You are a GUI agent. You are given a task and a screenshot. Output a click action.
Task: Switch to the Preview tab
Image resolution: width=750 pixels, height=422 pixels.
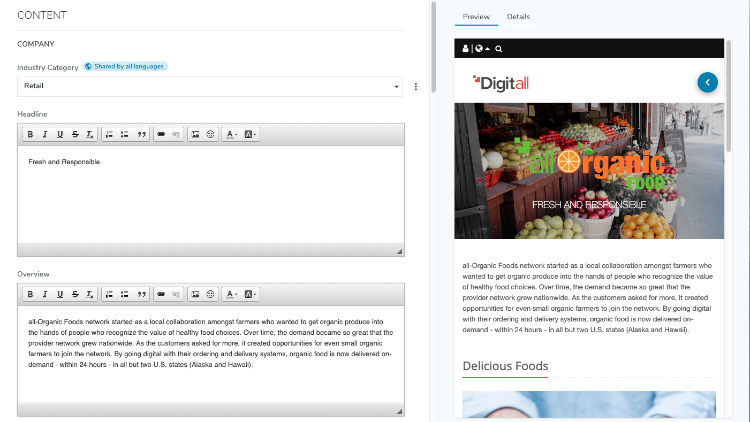point(476,17)
